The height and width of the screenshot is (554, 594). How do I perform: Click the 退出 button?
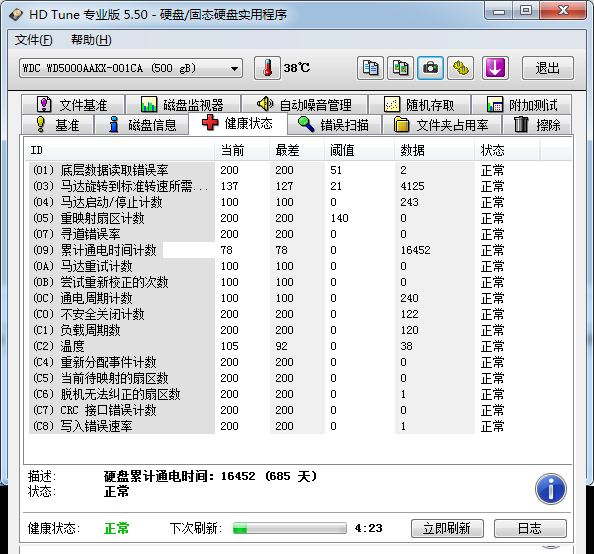coord(548,68)
